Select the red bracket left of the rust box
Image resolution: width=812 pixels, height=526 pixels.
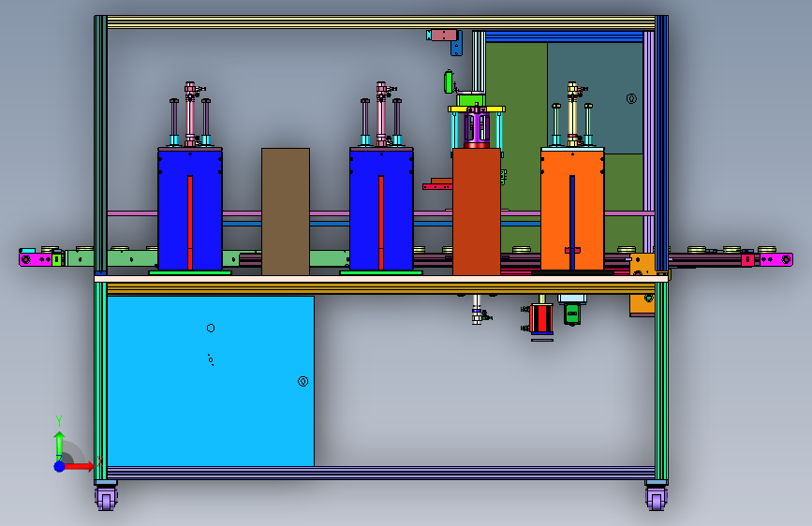pyautogui.click(x=437, y=186)
